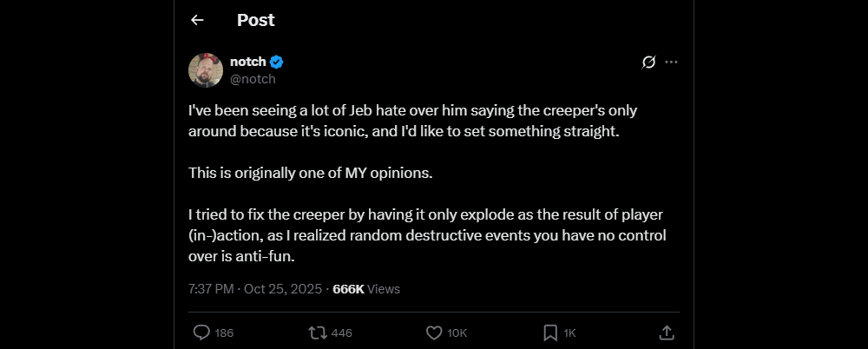Reply using the speech bubble icon
The image size is (868, 349).
201,333
